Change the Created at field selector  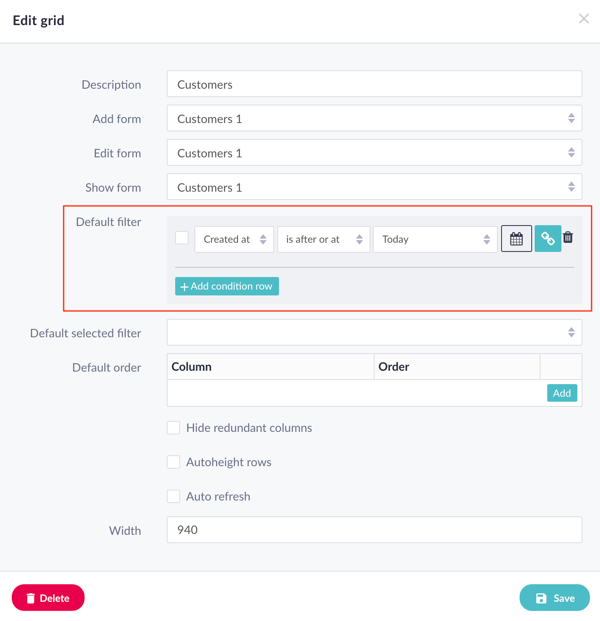(x=234, y=239)
